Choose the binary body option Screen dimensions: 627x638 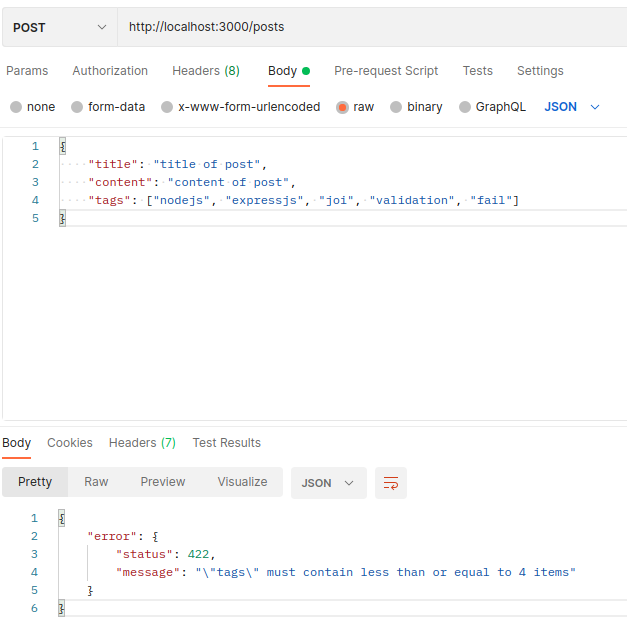(x=397, y=107)
